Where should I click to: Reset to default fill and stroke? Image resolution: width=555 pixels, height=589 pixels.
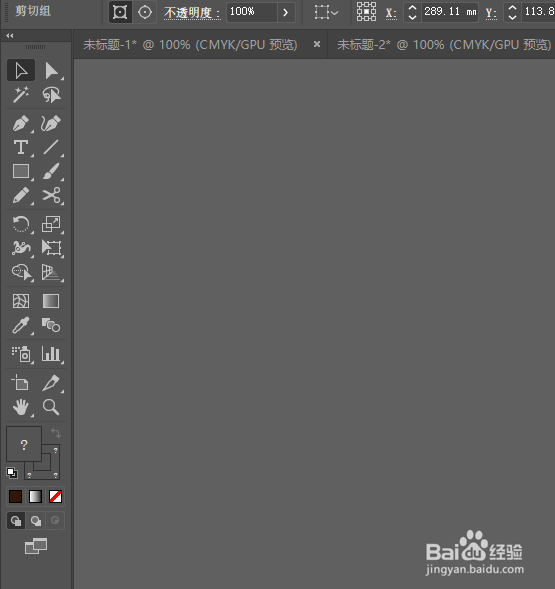coord(12,473)
